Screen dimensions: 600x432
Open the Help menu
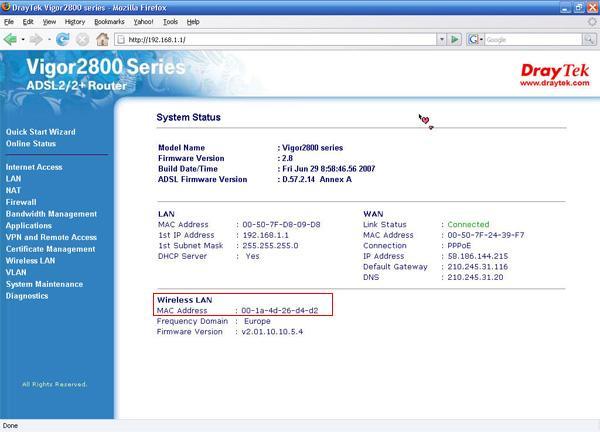tap(193, 22)
